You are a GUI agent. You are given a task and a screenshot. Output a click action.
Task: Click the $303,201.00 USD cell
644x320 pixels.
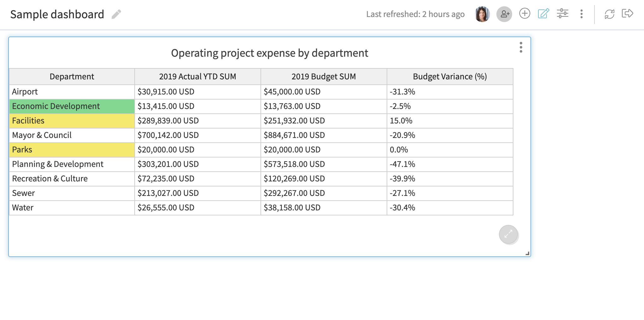198,164
